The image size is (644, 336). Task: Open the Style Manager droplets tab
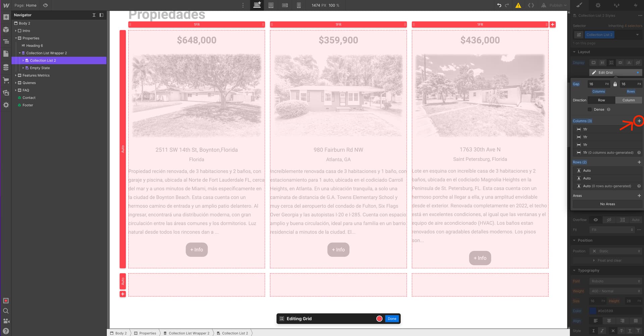click(617, 5)
